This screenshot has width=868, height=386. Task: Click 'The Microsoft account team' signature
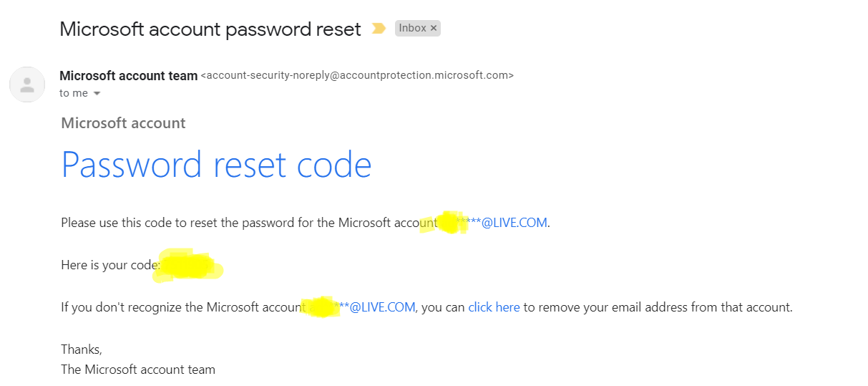click(138, 370)
